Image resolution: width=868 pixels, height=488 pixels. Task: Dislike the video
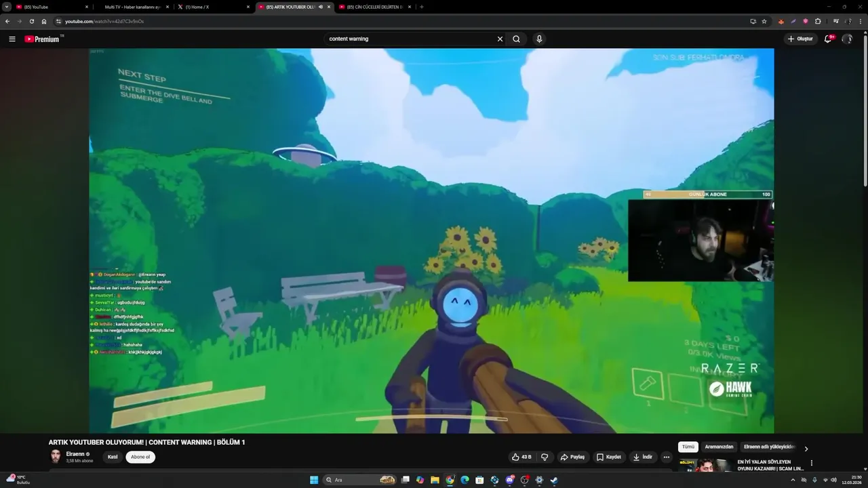point(545,457)
